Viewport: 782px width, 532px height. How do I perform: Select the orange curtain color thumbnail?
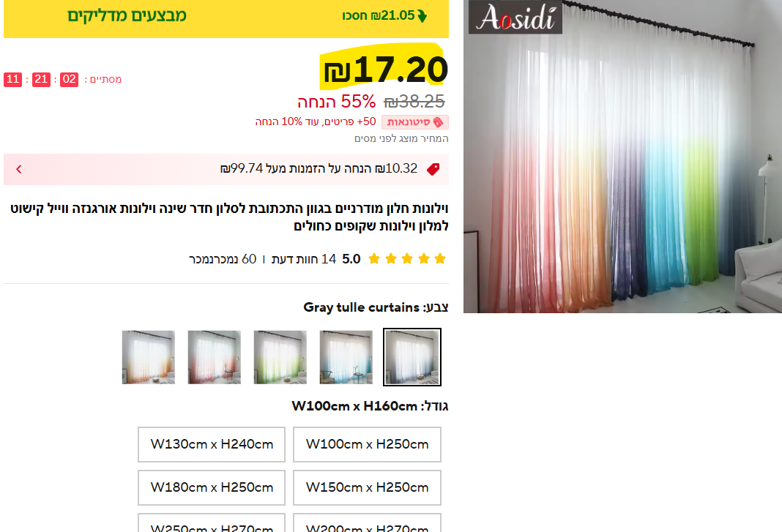pyautogui.click(x=149, y=357)
